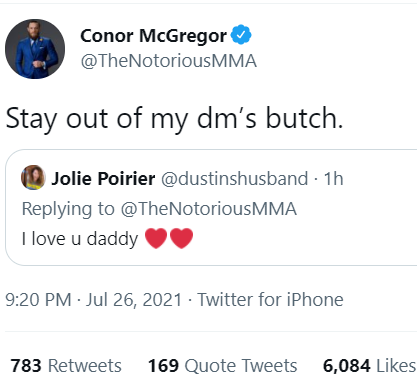Click the 'Replying to' label text
The height and width of the screenshot is (378, 417).
click(68, 209)
